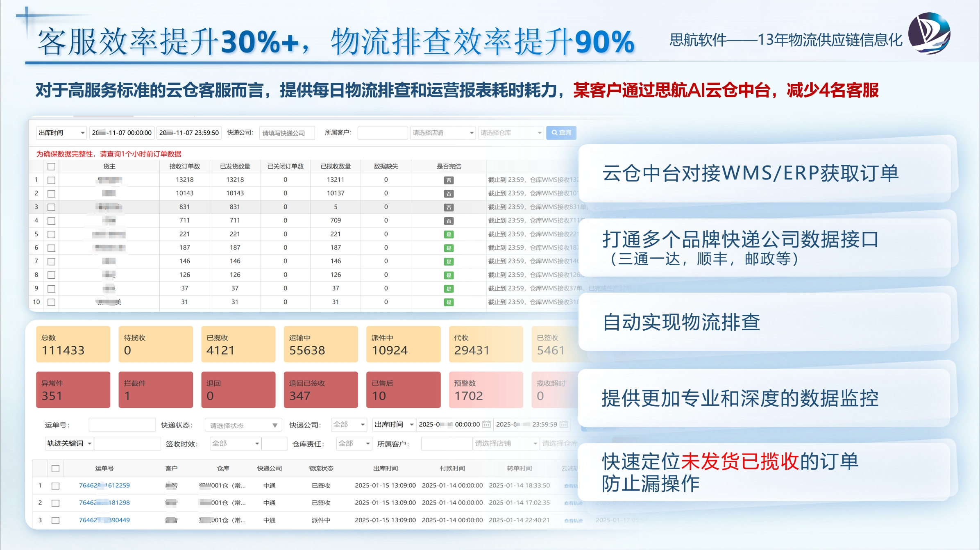This screenshot has width=980, height=550.
Task: Select the 运输中 55638 status card
Action: click(x=320, y=344)
